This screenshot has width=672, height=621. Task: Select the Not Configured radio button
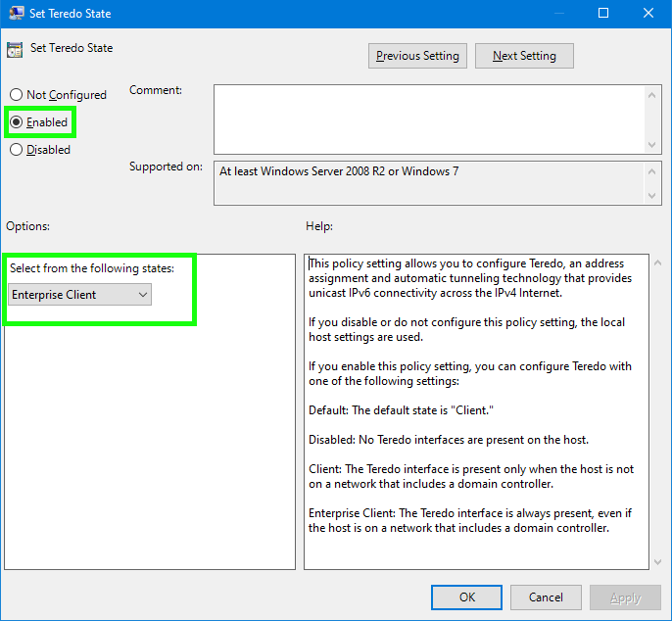[x=16, y=95]
